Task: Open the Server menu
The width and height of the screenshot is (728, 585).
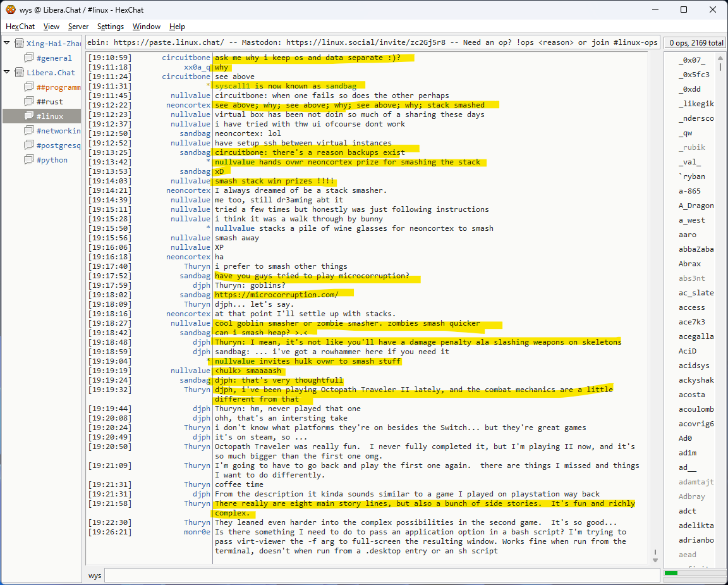Action: [x=78, y=27]
